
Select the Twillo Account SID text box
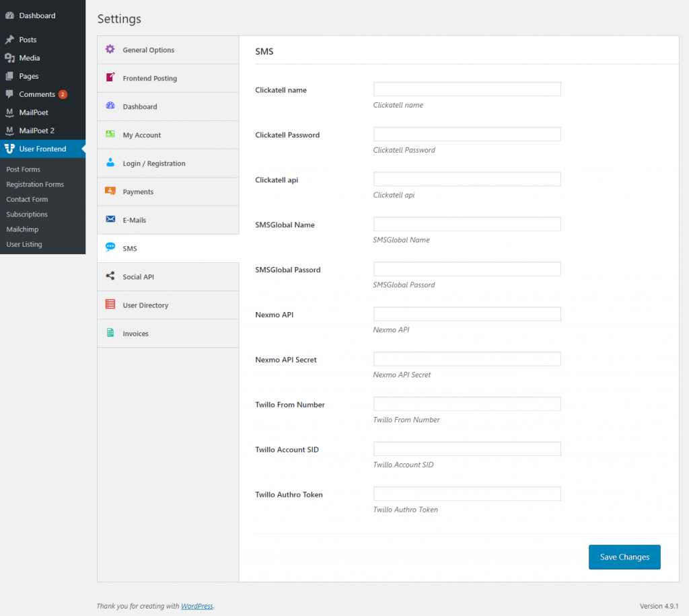tap(467, 449)
